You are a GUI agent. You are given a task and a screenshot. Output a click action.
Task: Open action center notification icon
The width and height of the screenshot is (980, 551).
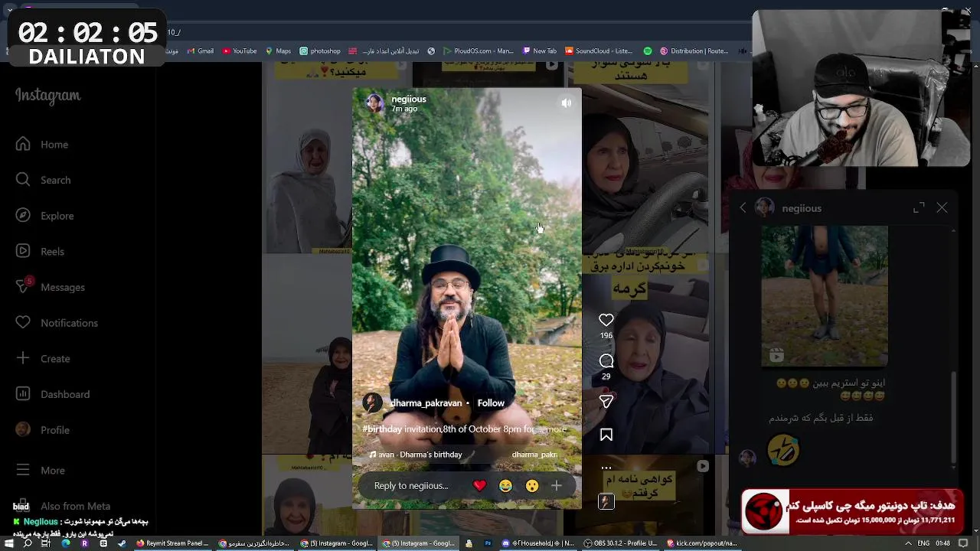click(x=963, y=543)
